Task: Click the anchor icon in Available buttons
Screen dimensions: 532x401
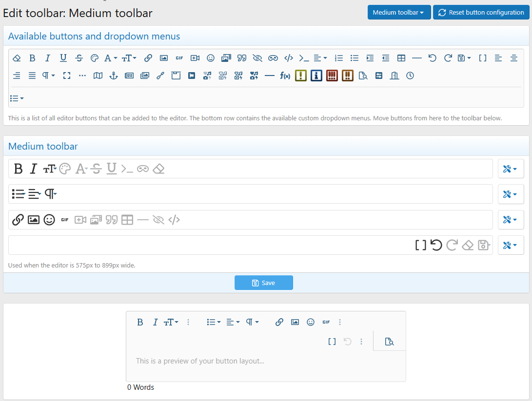Action: 113,76
